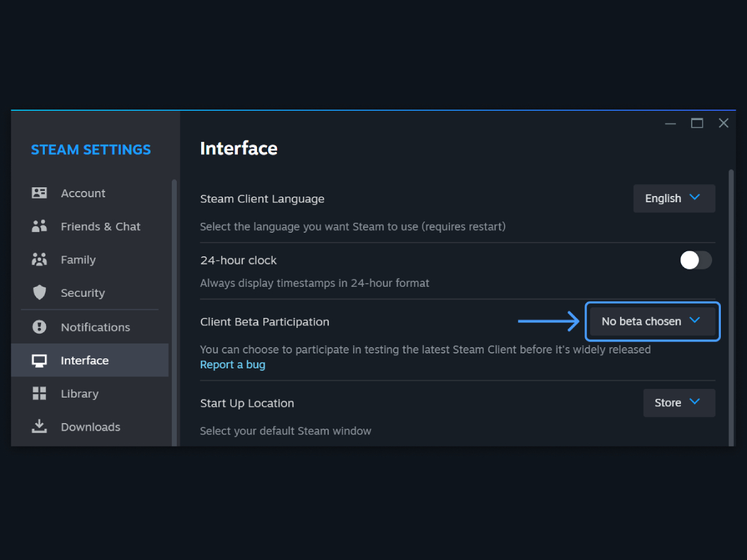The height and width of the screenshot is (560, 747).
Task: Click the Friends & Chat people icon
Action: point(39,226)
